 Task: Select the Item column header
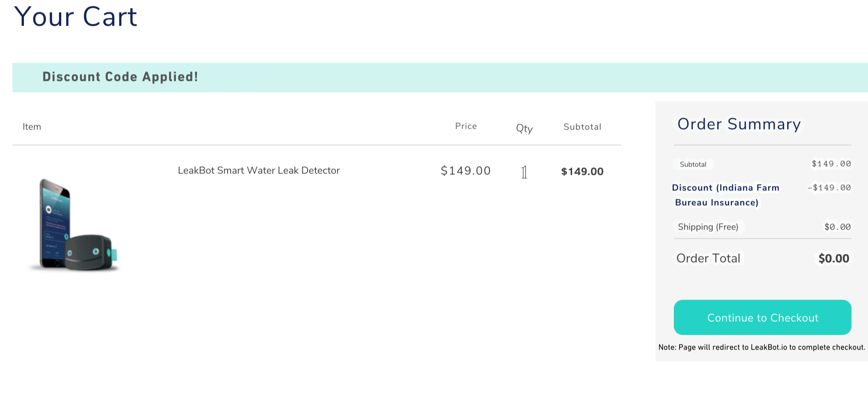click(x=32, y=127)
